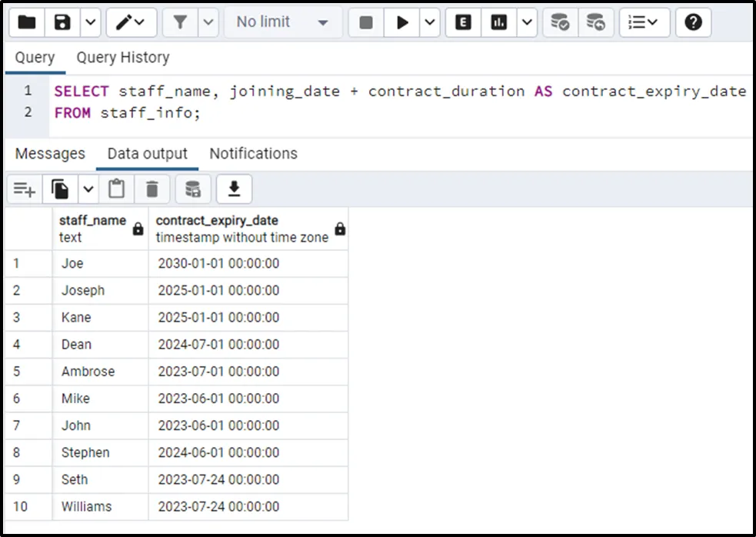
Task: Click the Save File disk icon
Action: (x=62, y=22)
